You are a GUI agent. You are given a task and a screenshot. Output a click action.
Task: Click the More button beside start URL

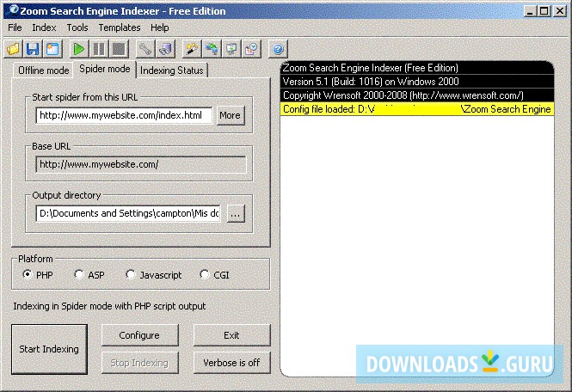(x=231, y=115)
